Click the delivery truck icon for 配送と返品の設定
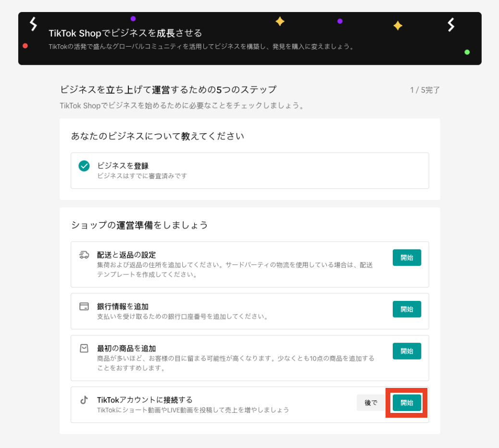Image resolution: width=499 pixels, height=448 pixels. pyautogui.click(x=84, y=255)
